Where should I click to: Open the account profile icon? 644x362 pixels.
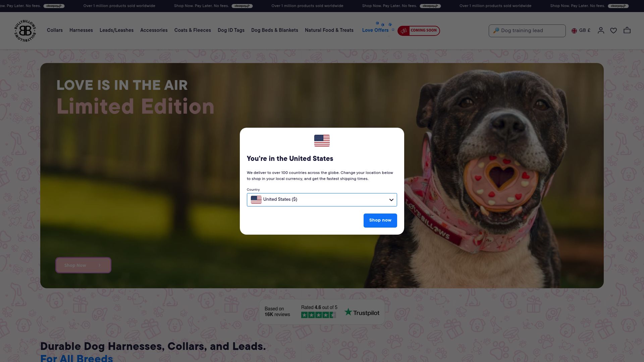601,31
